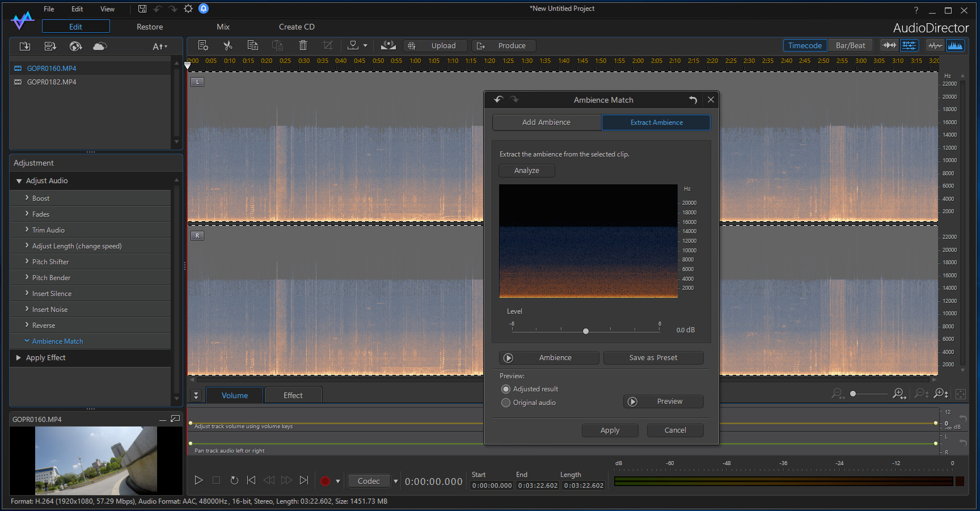
Task: Click the room simulation speaker icon
Action: pyautogui.click(x=388, y=45)
